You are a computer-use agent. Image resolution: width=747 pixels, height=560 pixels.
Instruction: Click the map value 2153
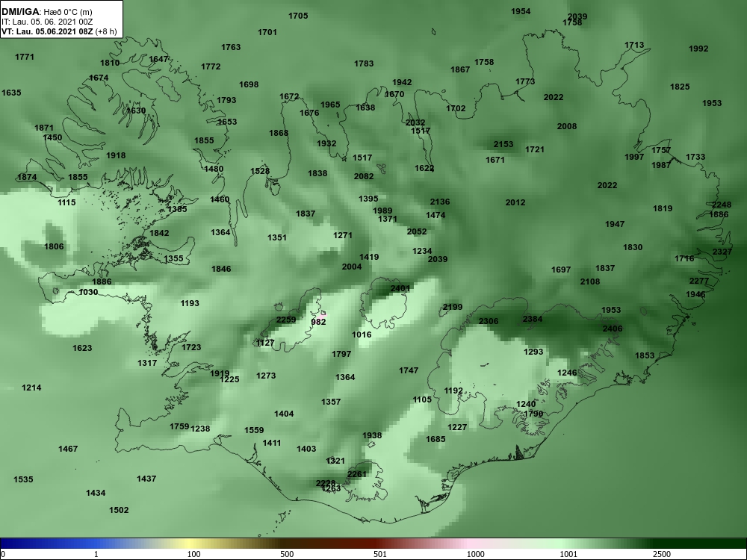tap(503, 144)
